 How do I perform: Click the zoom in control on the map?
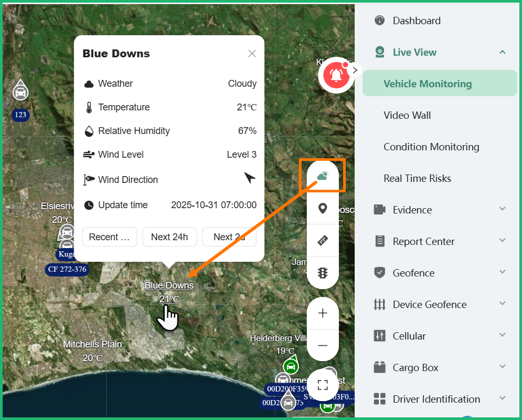[323, 313]
